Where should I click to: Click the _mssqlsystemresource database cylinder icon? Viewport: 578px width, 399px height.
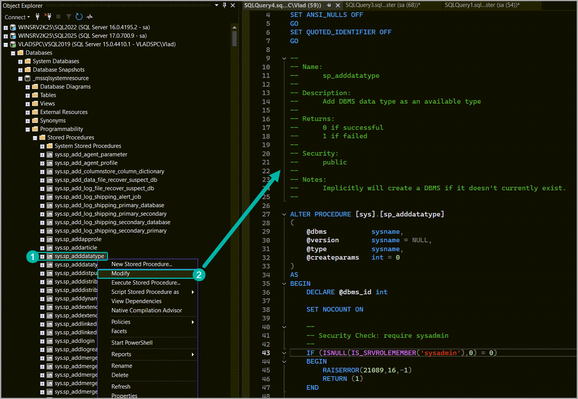coord(27,78)
